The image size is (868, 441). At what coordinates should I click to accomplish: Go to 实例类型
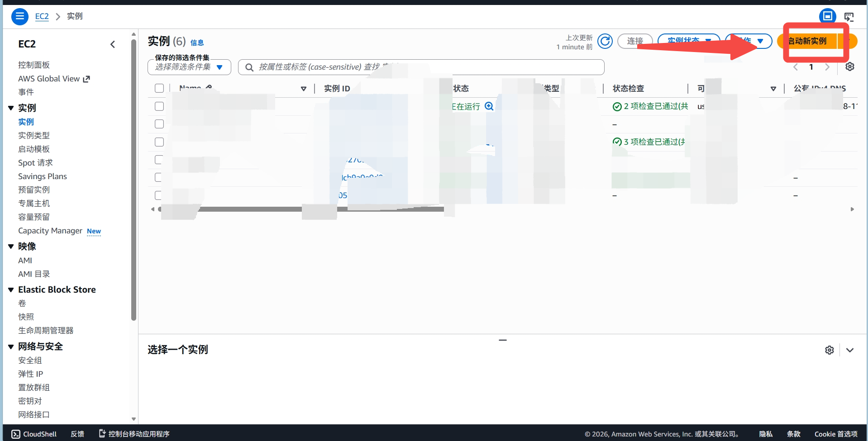pos(34,136)
